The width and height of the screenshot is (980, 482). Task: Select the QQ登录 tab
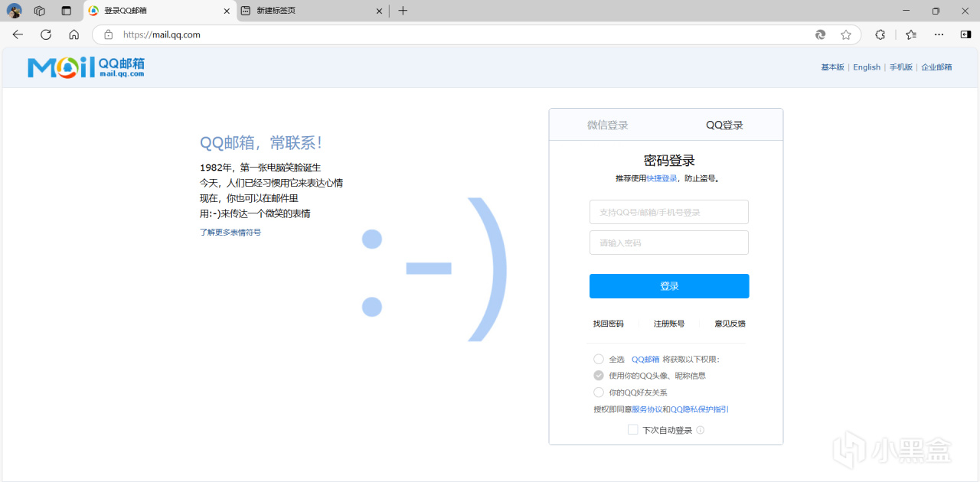(x=724, y=125)
